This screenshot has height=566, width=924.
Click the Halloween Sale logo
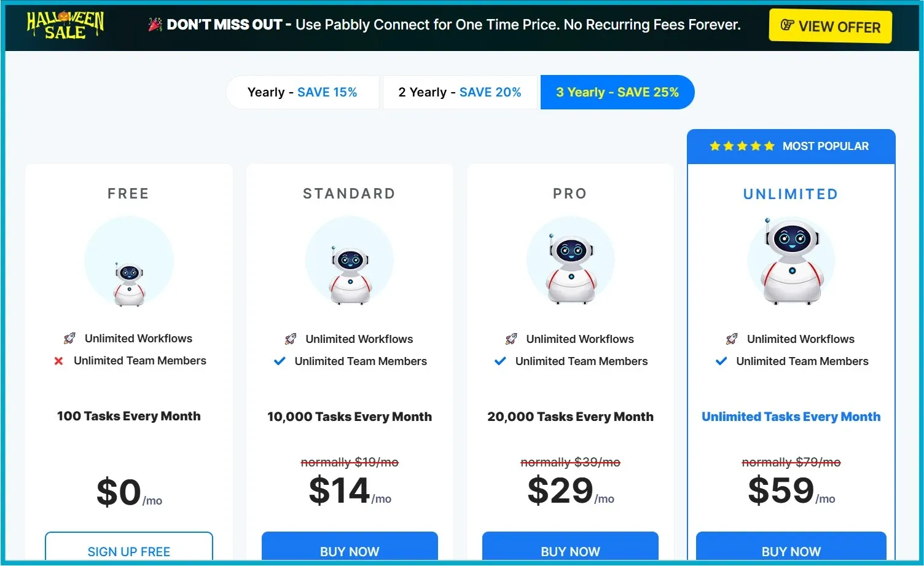pyautogui.click(x=65, y=26)
